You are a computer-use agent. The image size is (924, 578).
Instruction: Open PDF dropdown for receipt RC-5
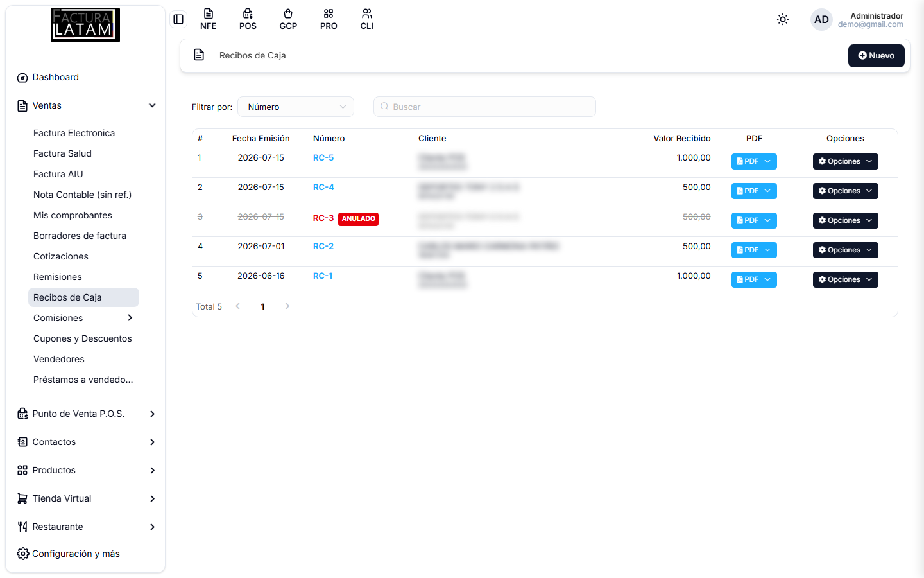(754, 161)
